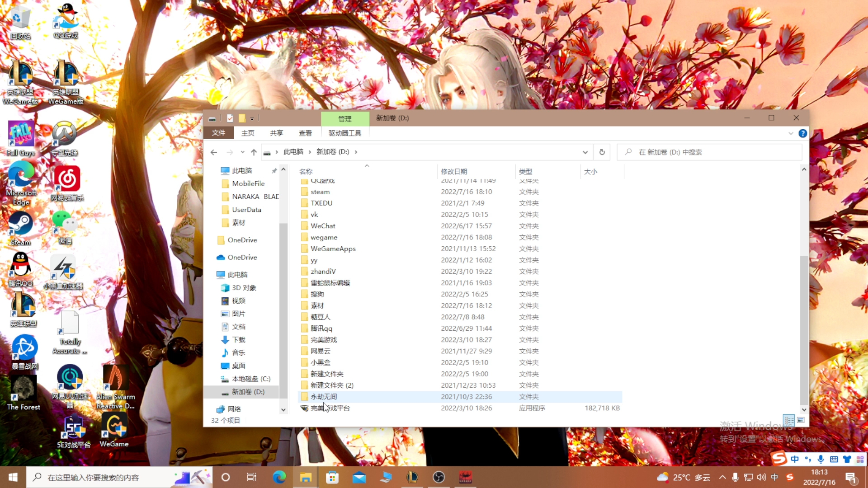868x488 pixels.
Task: Select MobileFile in quick access pane
Action: (243, 183)
